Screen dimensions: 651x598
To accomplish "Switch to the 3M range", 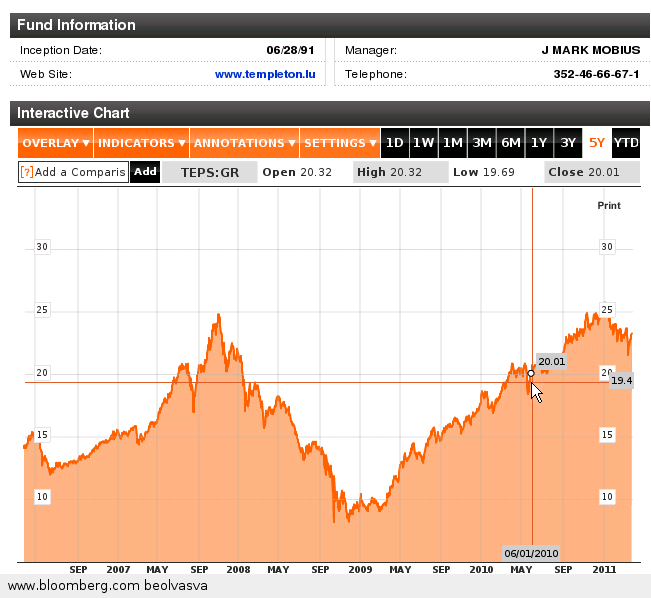I will [x=482, y=143].
